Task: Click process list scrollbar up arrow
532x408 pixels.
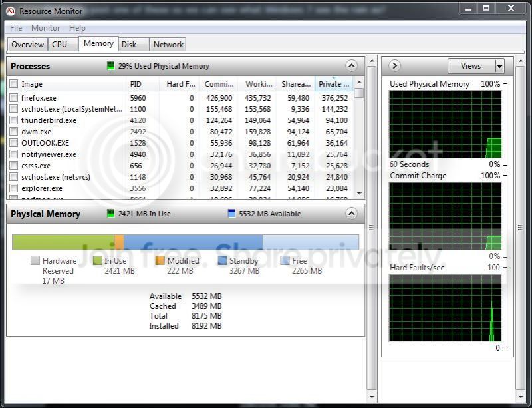Action: (x=359, y=82)
